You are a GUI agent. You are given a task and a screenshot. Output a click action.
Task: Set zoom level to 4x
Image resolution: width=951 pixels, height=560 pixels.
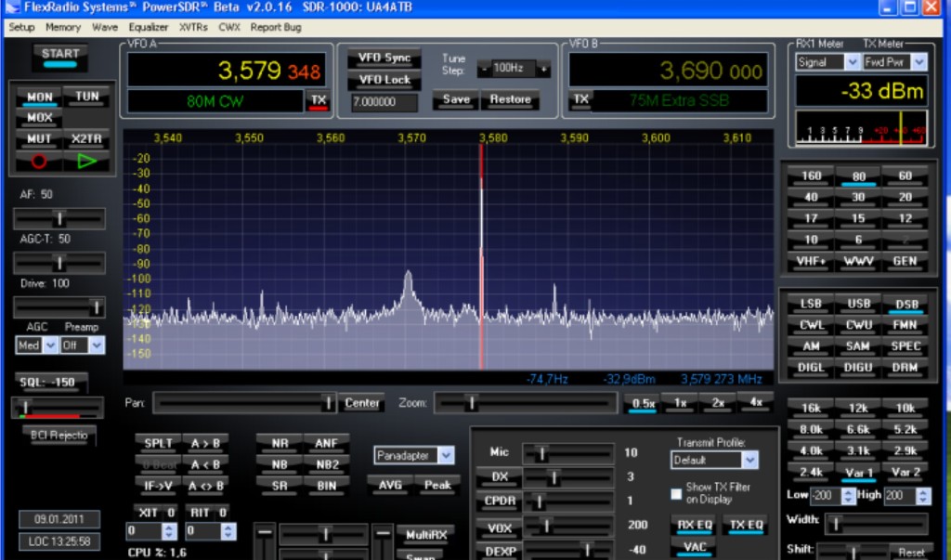tap(755, 403)
